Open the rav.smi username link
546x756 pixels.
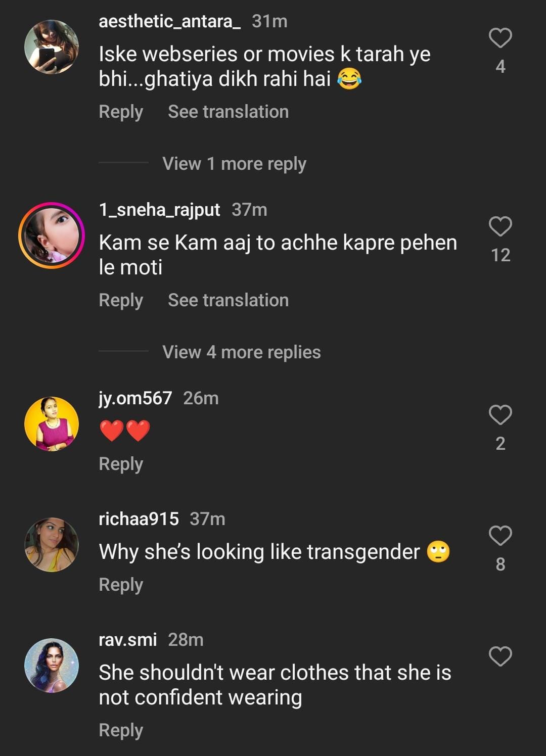tap(127, 640)
